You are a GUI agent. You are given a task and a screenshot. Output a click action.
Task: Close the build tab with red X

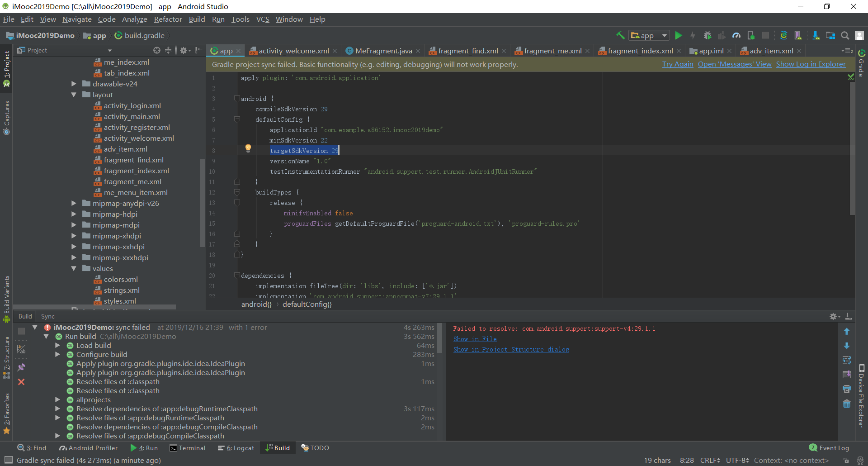[x=21, y=382]
